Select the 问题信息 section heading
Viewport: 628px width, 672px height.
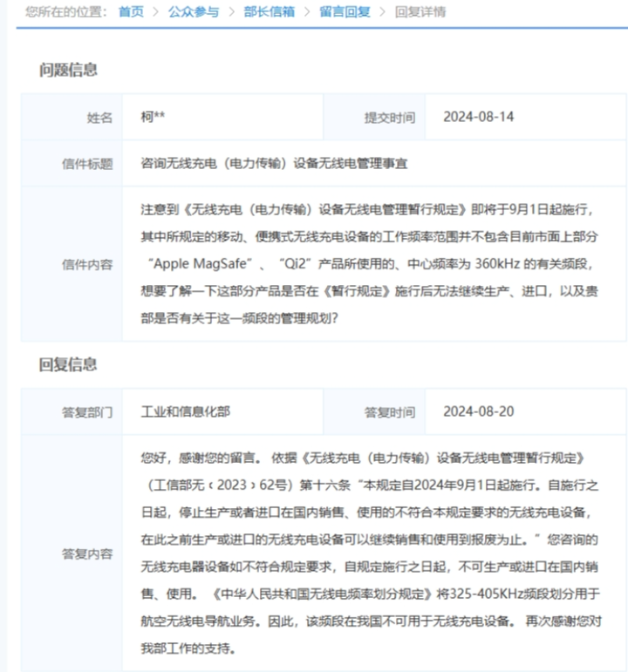pos(68,70)
